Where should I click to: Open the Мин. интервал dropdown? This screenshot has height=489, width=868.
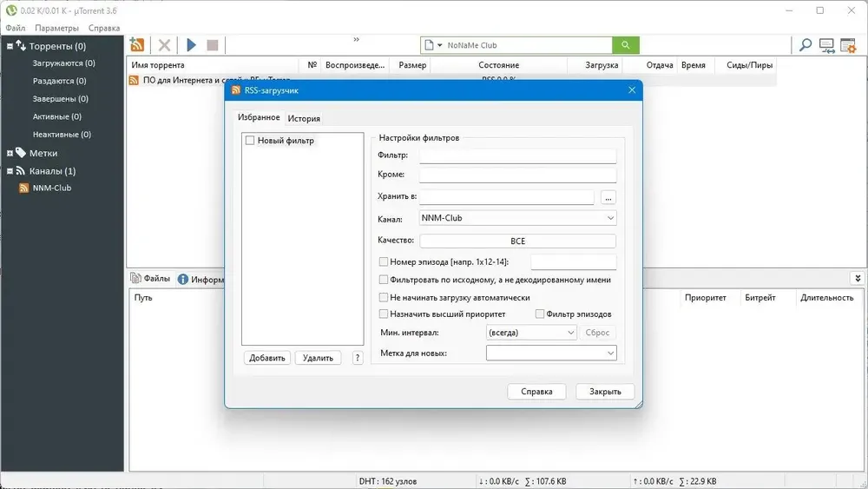tap(531, 333)
